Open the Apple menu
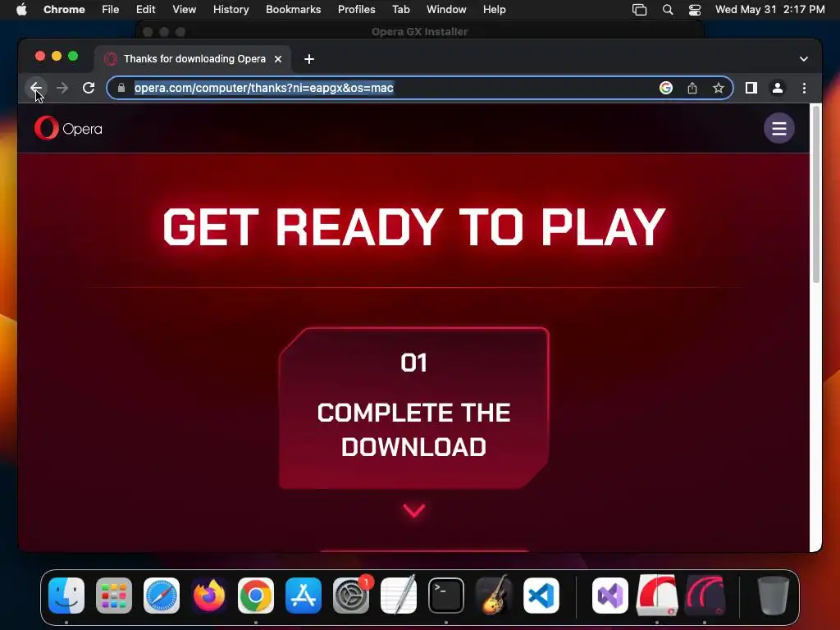Image resolution: width=840 pixels, height=630 pixels. (21, 10)
